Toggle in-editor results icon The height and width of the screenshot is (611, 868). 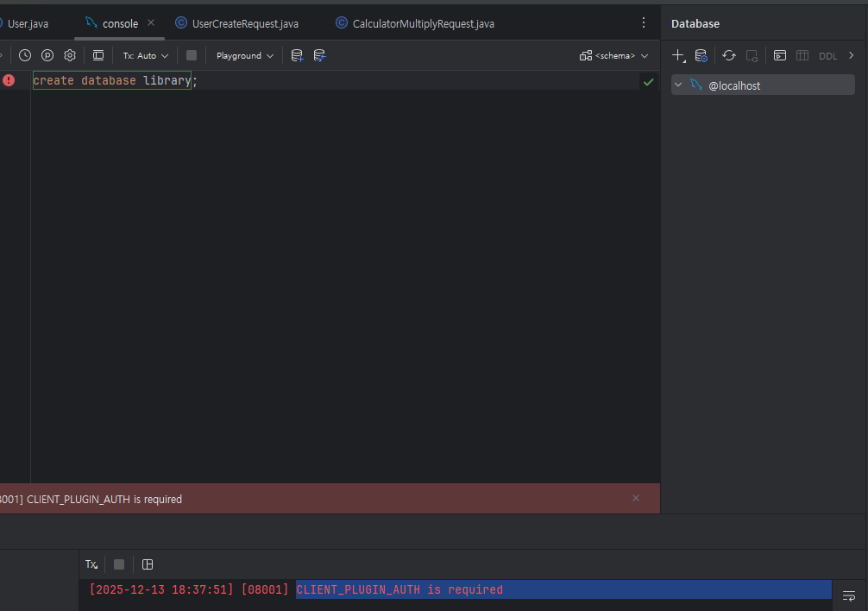coord(98,55)
